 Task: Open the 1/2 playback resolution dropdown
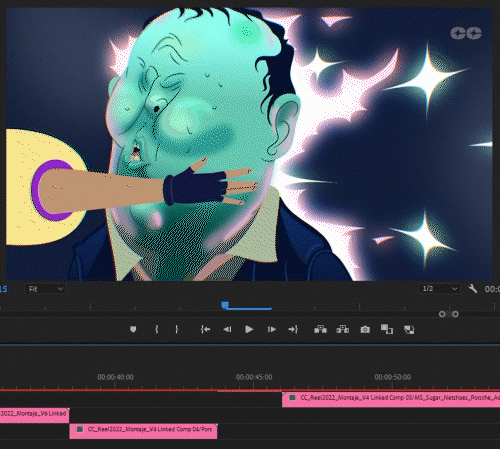pos(439,288)
